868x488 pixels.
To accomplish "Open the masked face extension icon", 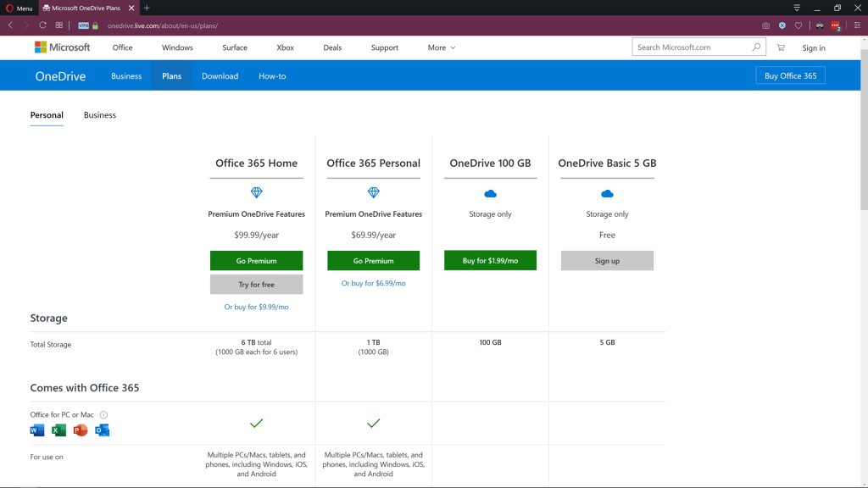I will [x=820, y=25].
